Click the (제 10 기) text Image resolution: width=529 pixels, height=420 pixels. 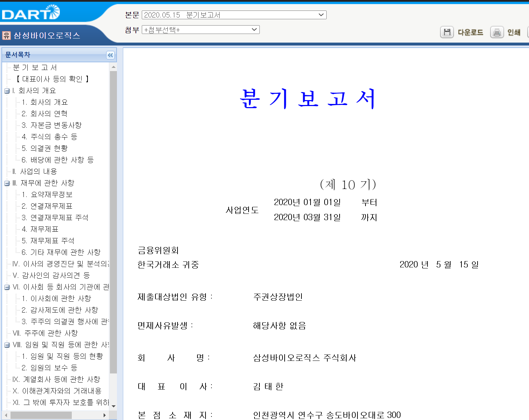pyautogui.click(x=348, y=184)
